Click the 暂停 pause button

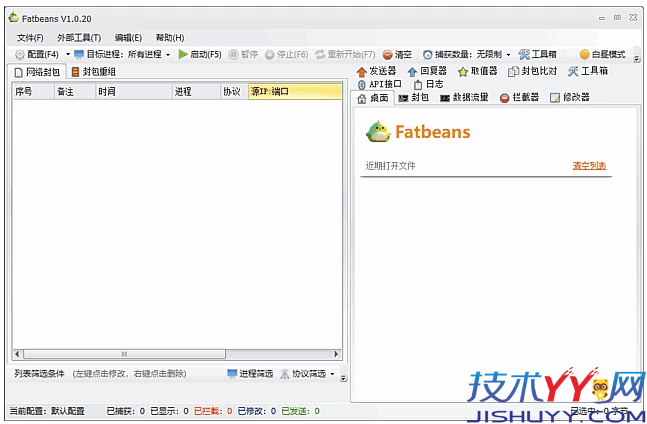243,54
